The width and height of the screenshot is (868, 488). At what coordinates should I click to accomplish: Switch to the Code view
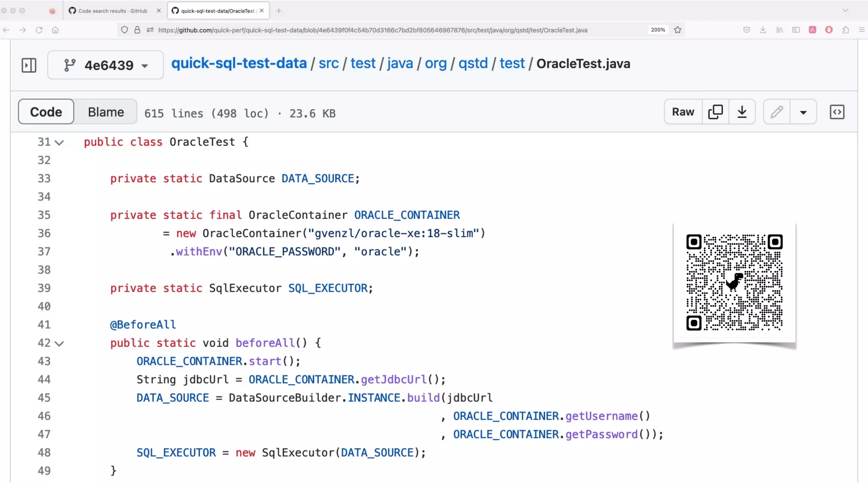tap(46, 112)
